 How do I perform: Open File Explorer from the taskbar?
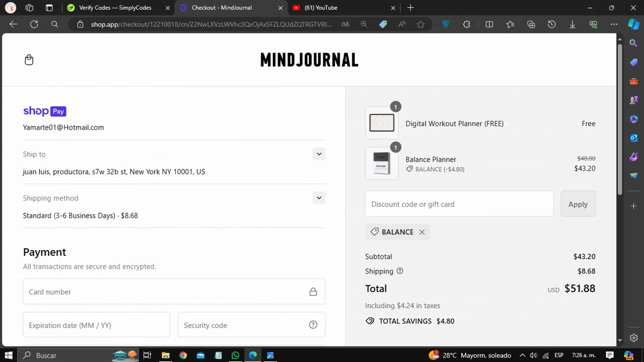(x=165, y=355)
